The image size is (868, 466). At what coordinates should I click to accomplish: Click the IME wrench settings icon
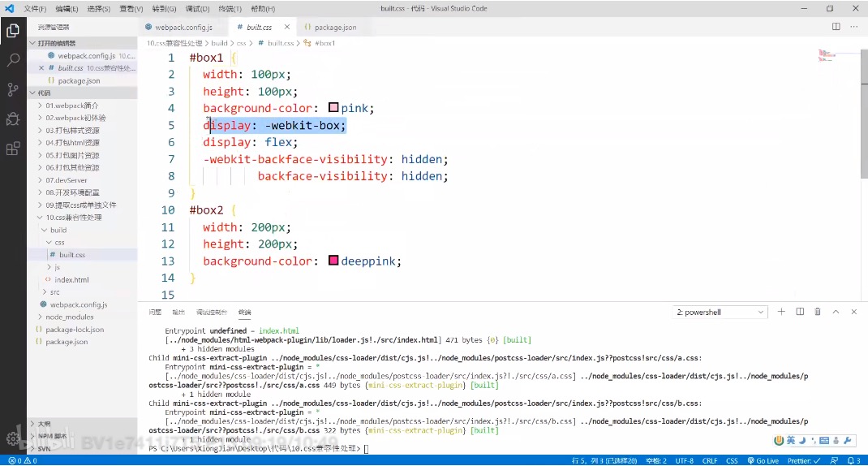click(848, 441)
